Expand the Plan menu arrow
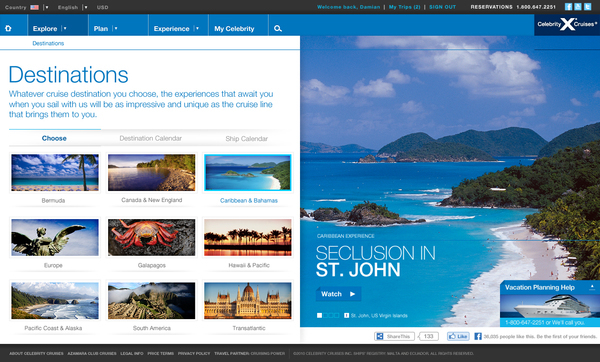Screen dimensions: 600x362 [x=116, y=28]
